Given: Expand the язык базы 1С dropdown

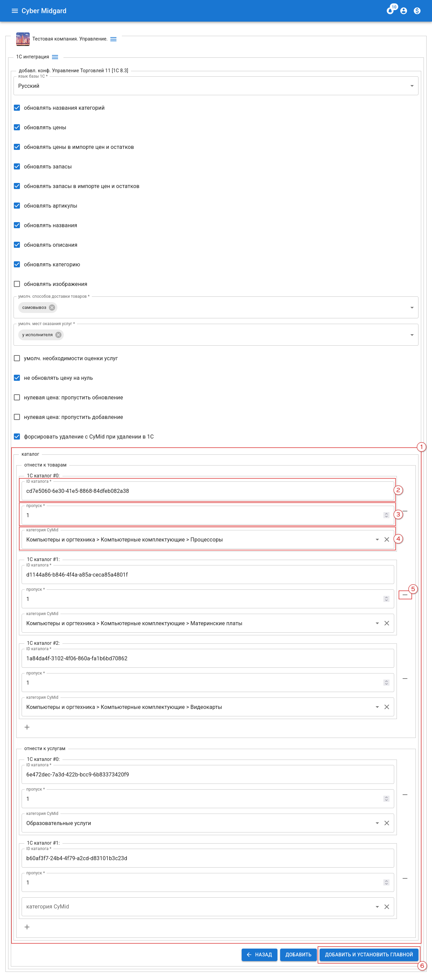Looking at the screenshot, I should pyautogui.click(x=412, y=86).
